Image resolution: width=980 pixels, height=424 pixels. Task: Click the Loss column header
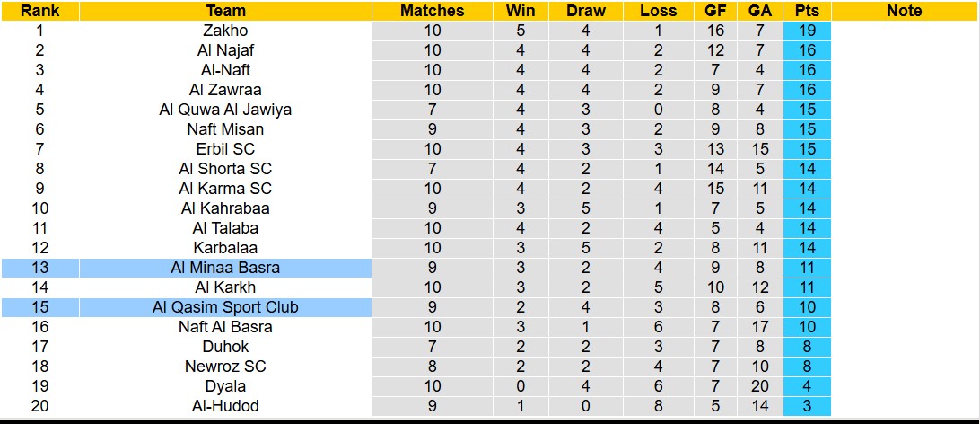click(x=659, y=11)
